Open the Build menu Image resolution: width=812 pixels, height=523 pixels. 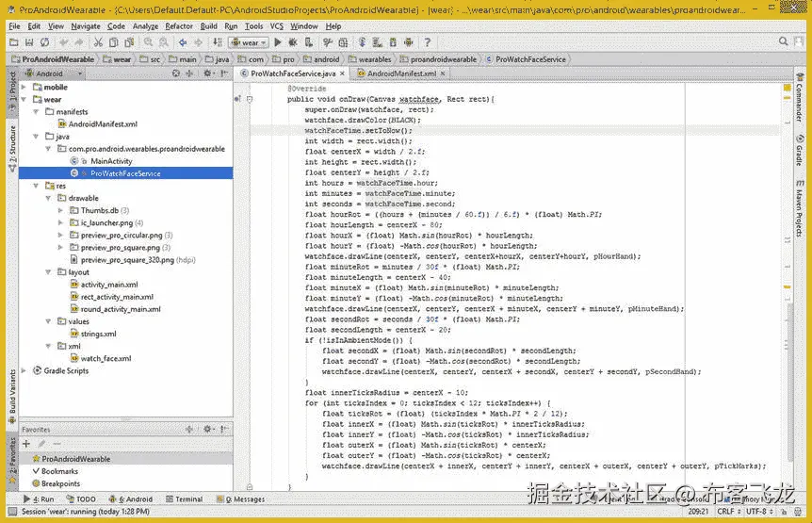pos(209,25)
